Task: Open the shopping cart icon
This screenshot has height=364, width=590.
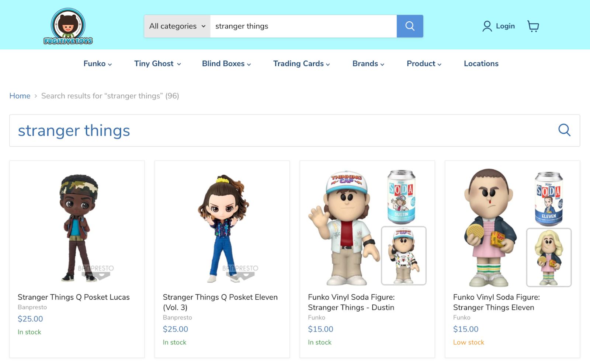Action: [533, 26]
